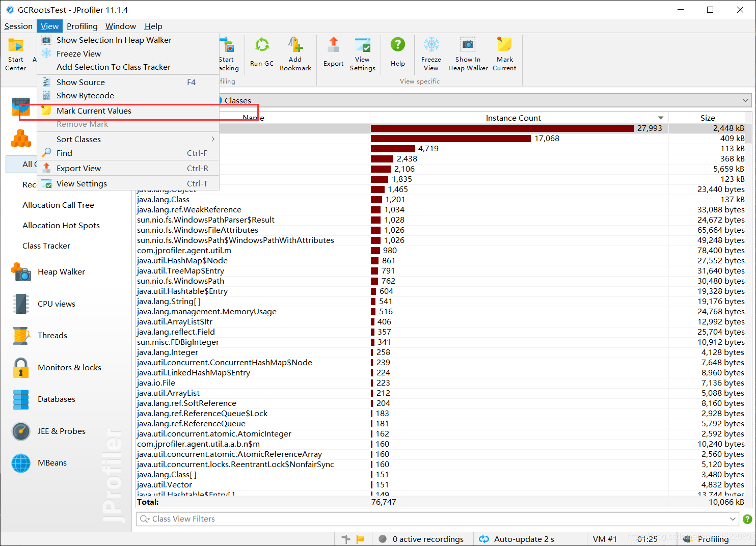Click the Telemetries sidebar icon
The image size is (756, 546).
coord(21,107)
